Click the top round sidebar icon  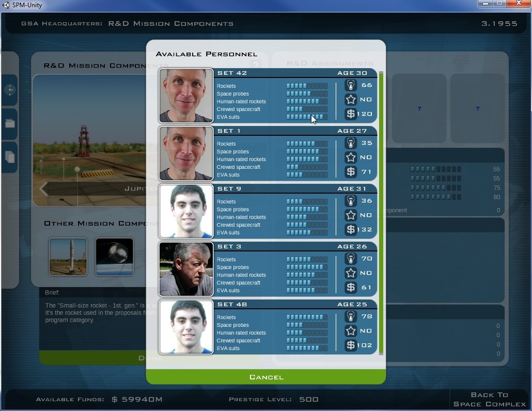point(10,90)
